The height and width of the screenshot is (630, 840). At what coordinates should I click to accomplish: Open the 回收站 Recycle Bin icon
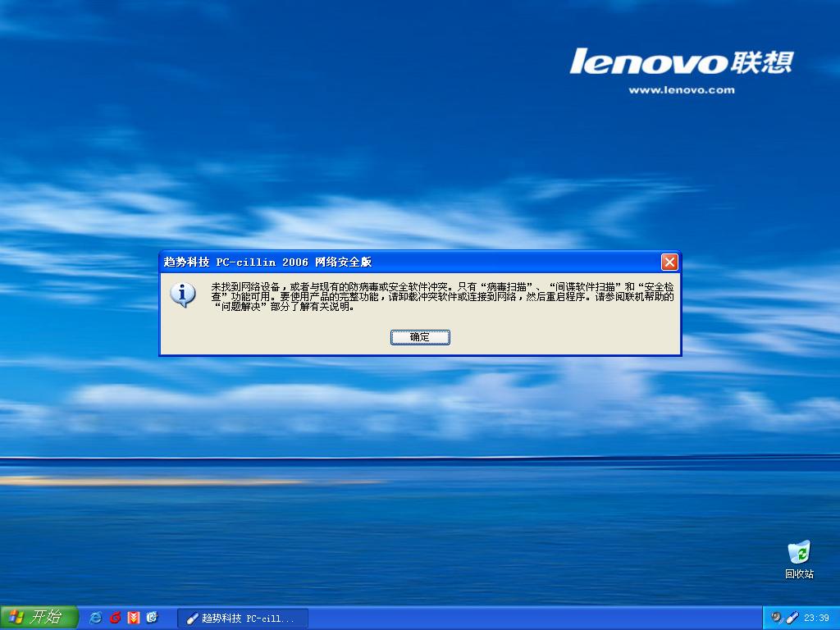pyautogui.click(x=799, y=559)
